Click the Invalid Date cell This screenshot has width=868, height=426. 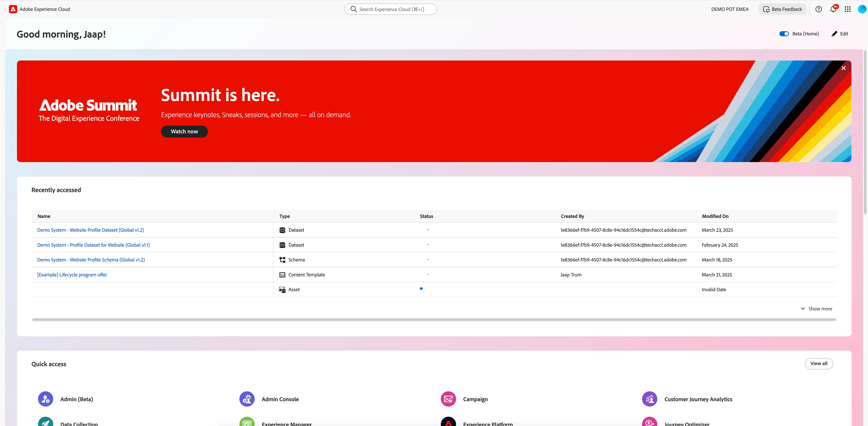(714, 289)
